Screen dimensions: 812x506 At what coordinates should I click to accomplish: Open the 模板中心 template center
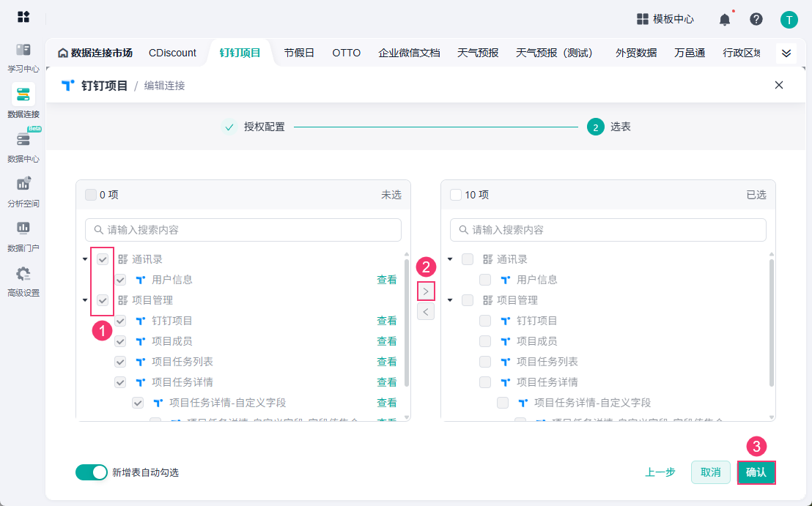tap(665, 19)
